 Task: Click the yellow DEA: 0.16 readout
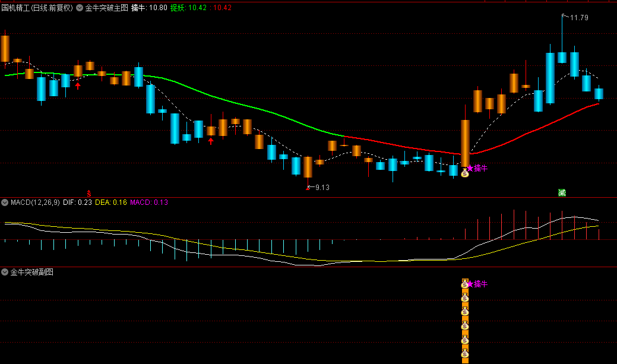pos(111,202)
